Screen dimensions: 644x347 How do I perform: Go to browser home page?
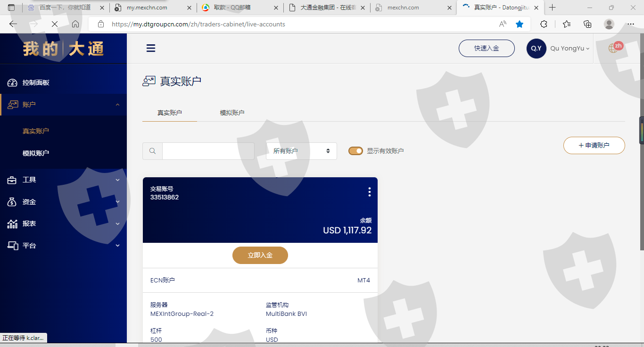[x=75, y=24]
